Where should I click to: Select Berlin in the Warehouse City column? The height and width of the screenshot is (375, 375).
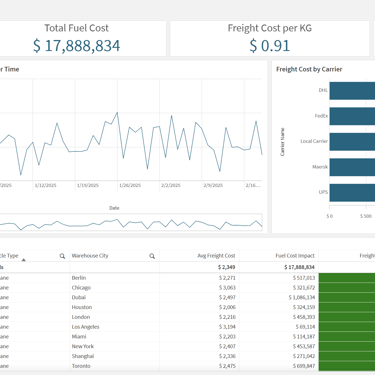click(x=79, y=278)
